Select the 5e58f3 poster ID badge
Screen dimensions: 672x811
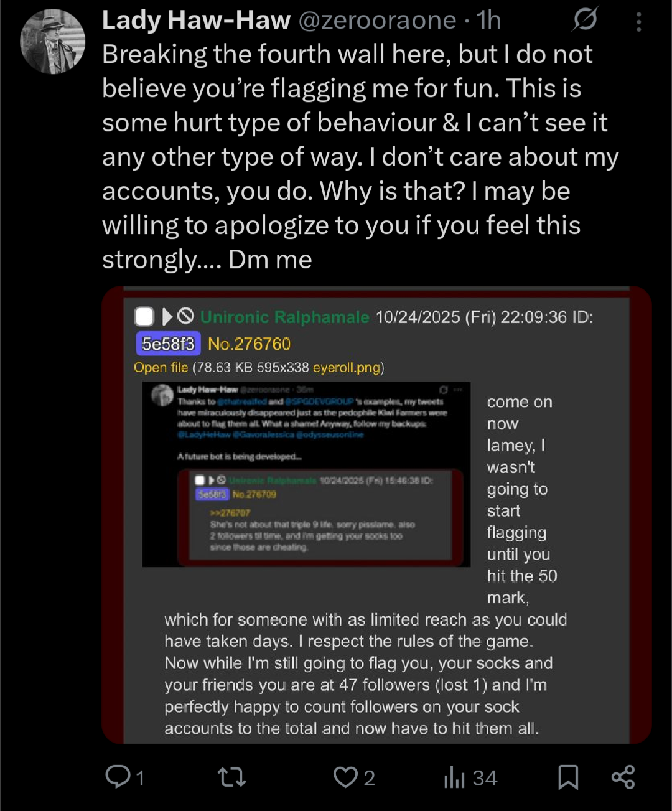[x=168, y=344]
